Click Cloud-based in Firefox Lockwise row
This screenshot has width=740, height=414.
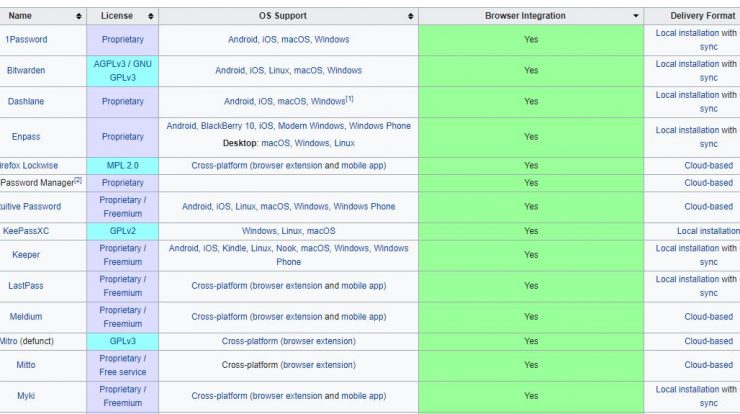(x=709, y=166)
